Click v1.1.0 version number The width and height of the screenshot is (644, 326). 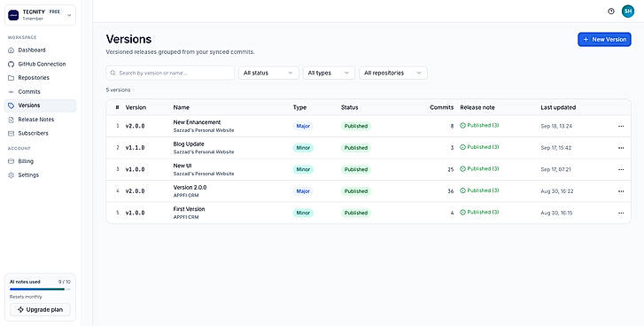point(136,148)
